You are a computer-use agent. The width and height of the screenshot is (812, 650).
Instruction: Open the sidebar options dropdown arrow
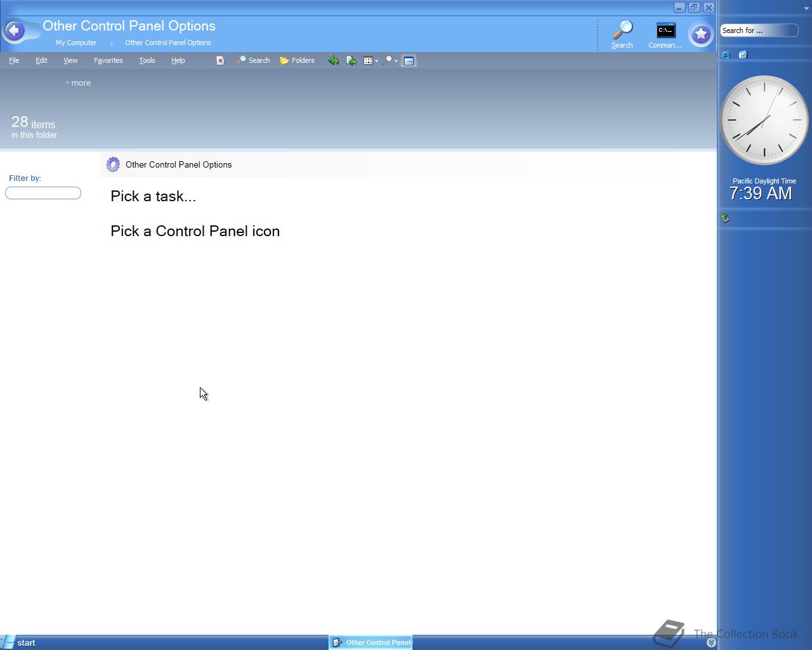coord(806,8)
